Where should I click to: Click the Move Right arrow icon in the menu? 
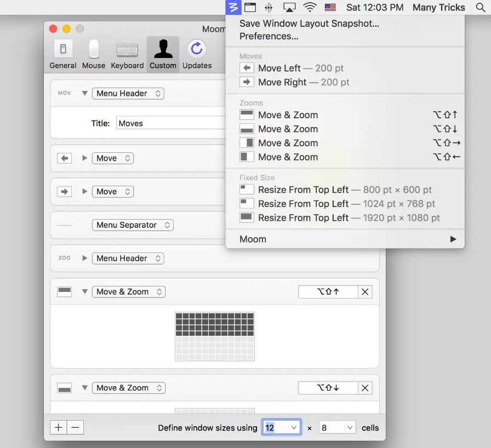(247, 82)
